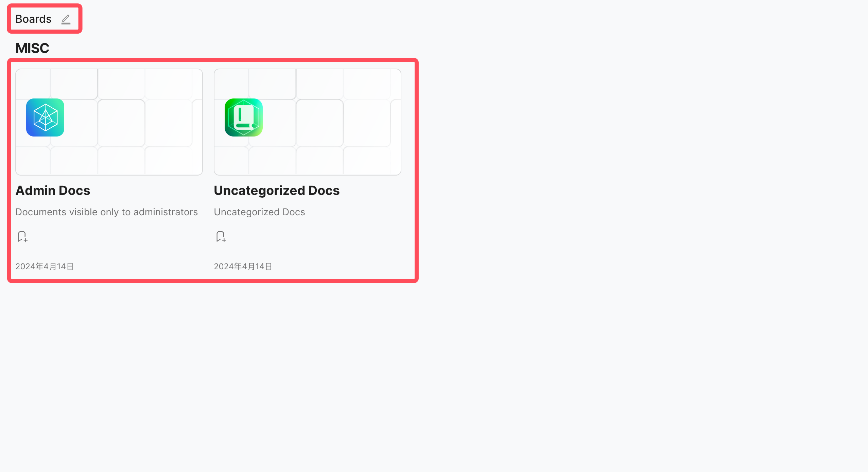
Task: Open the Uncategorized Docs title link
Action: point(277,190)
